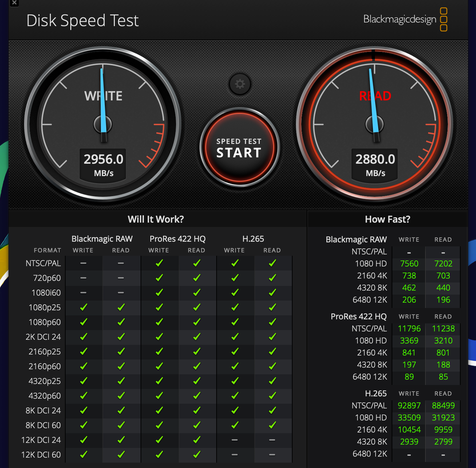The image size is (476, 468).
Task: Close the window with the X button
Action: (14, 3)
